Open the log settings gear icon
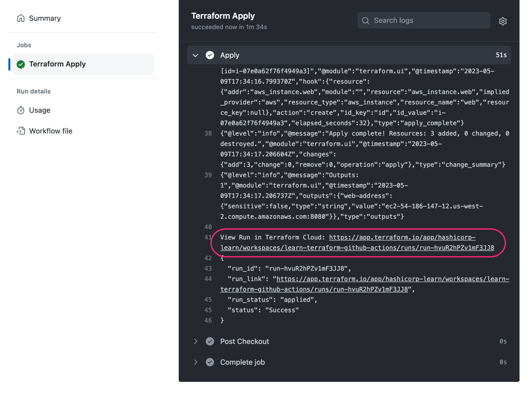Screen dimensions: 532x399 pos(503,21)
